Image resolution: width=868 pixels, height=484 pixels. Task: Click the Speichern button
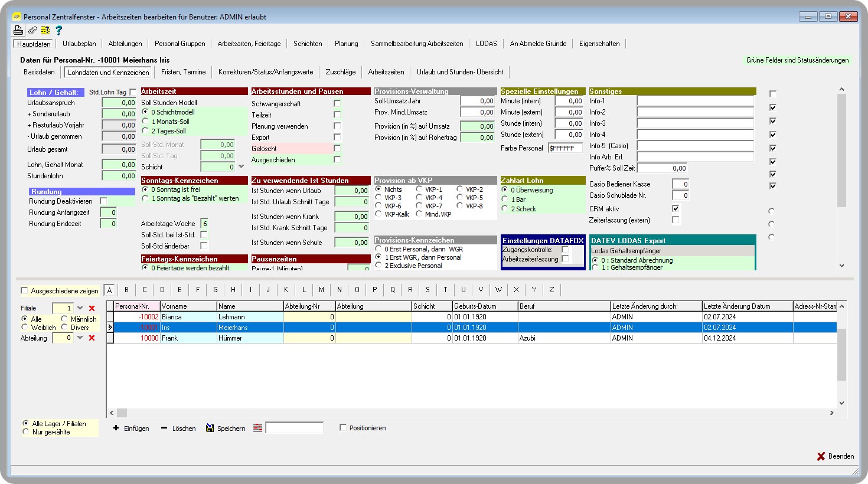click(226, 429)
